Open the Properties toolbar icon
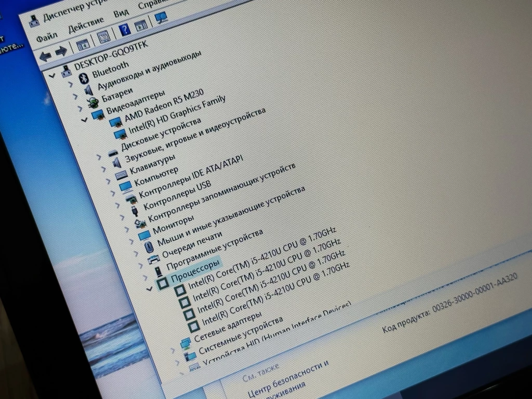 (x=103, y=37)
